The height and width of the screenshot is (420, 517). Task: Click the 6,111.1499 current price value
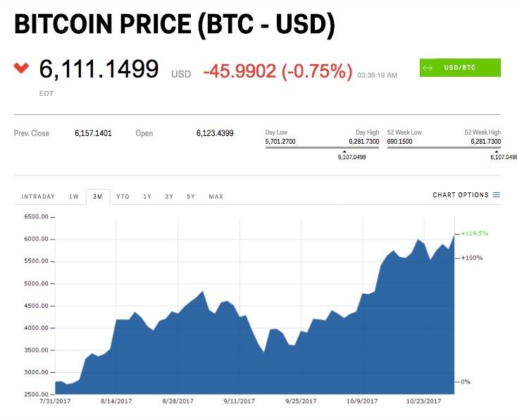[x=99, y=69]
